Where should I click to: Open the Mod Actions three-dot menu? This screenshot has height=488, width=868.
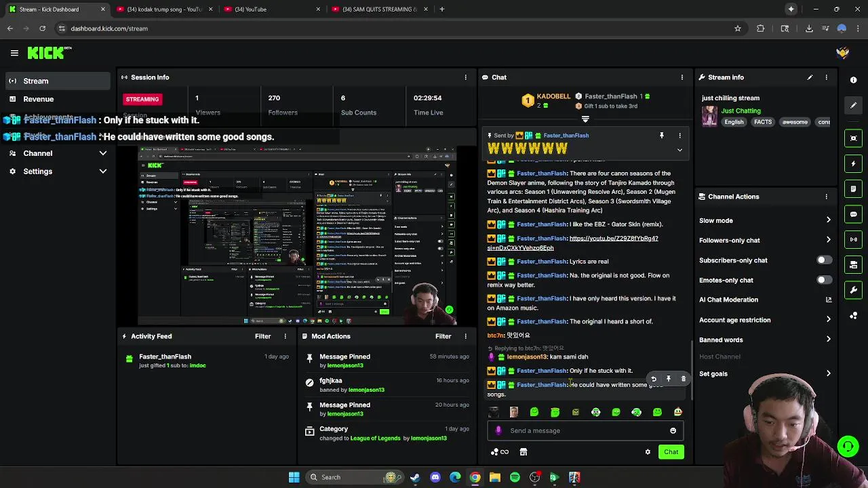pos(465,336)
